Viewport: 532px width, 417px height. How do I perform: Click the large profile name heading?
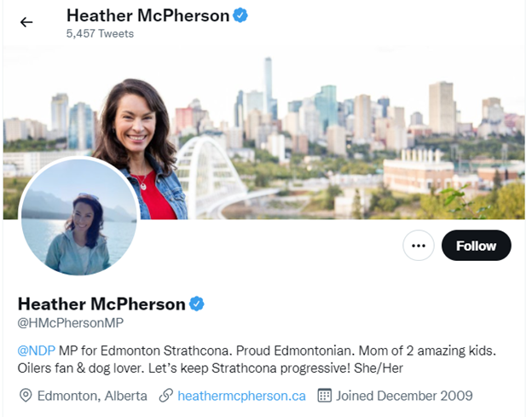coord(101,304)
